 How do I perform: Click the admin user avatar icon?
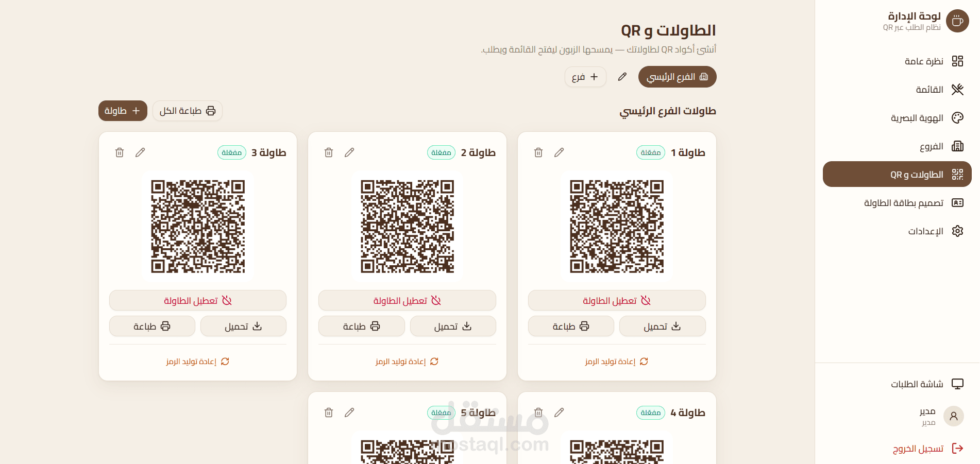point(954,416)
